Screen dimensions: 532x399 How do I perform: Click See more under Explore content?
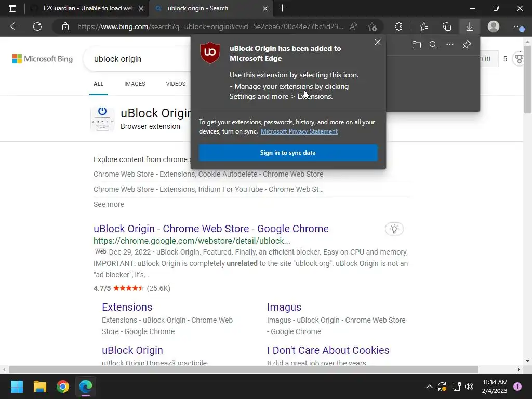point(109,204)
